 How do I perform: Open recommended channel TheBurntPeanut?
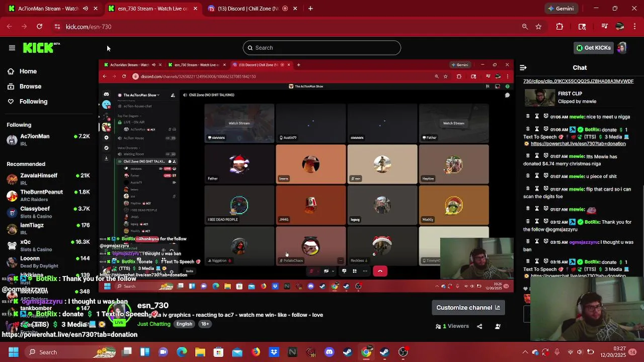click(48, 196)
